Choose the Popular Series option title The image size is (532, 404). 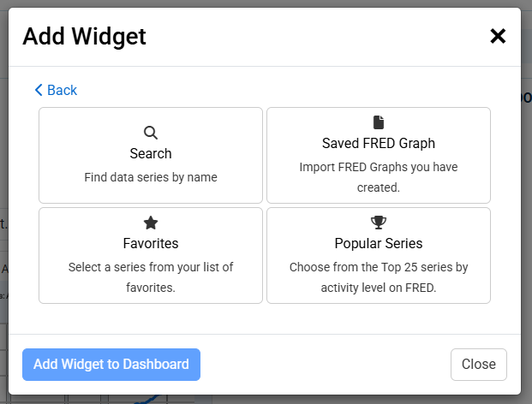(x=379, y=243)
